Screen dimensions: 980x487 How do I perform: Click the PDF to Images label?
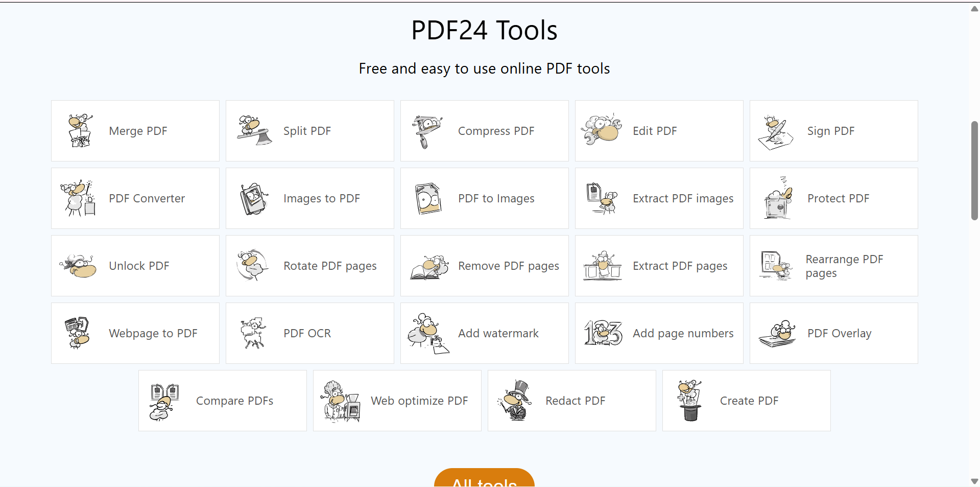click(x=496, y=198)
